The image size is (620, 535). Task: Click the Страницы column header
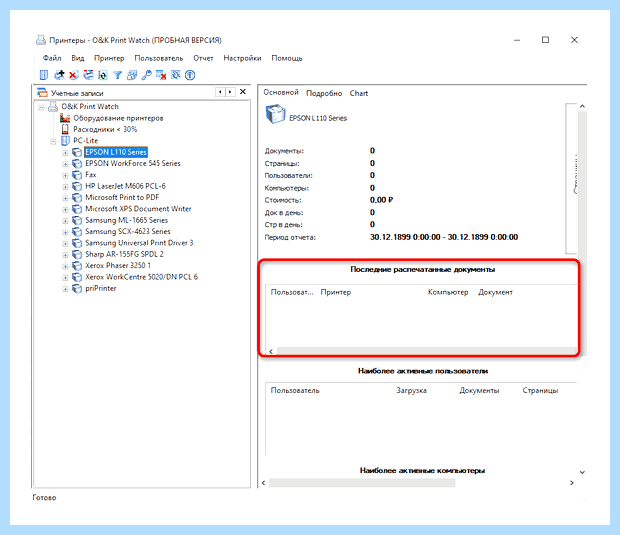[x=540, y=390]
